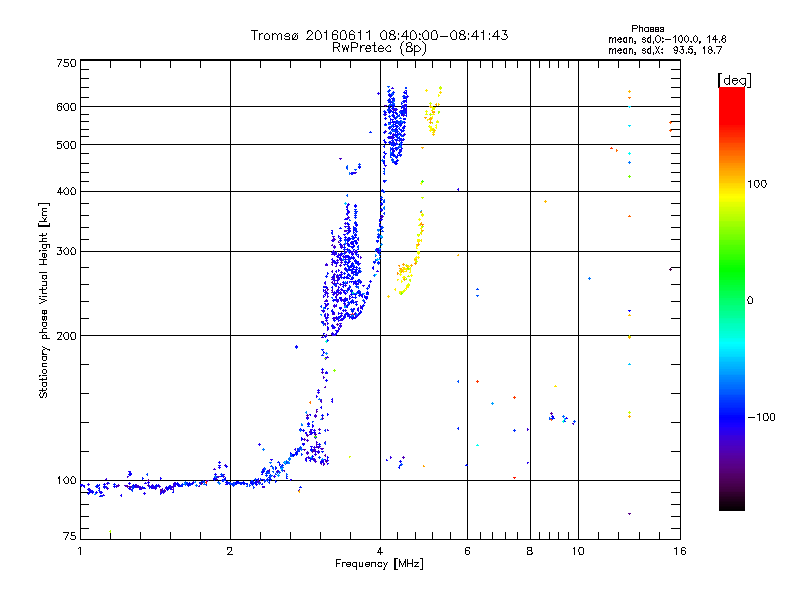Click the '10' x-axis tick label
This screenshot has width=800, height=600.
[x=578, y=551]
